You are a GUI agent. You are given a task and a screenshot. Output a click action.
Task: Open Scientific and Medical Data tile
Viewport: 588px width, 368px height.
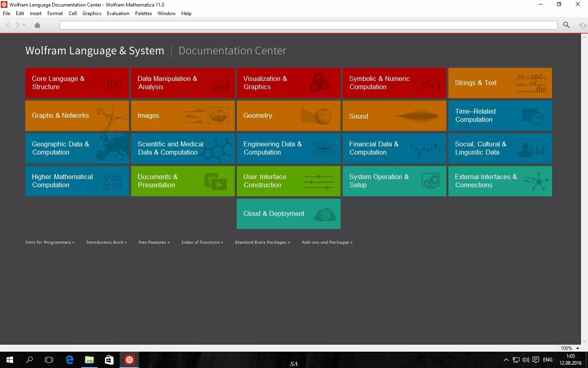click(x=183, y=148)
